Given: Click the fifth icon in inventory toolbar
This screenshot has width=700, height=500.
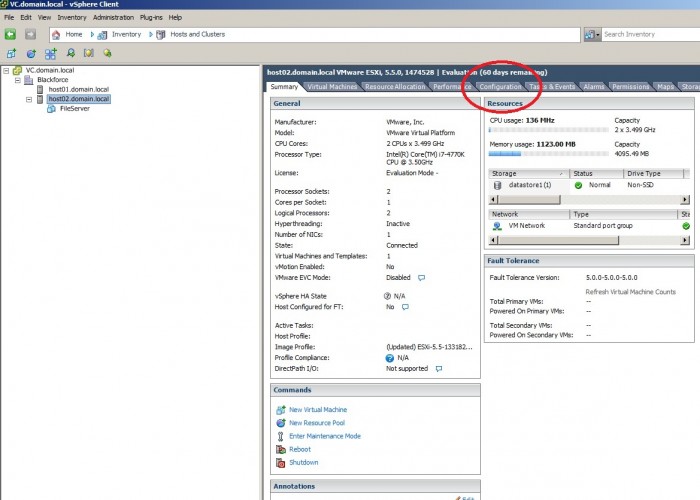Looking at the screenshot, I should coord(89,53).
